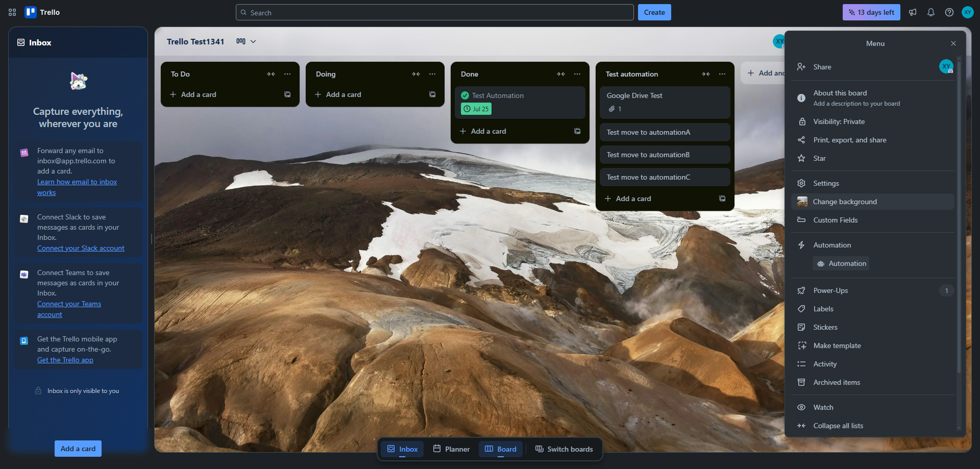The height and width of the screenshot is (469, 980).
Task: Open Done list actions menu
Action: [x=577, y=74]
